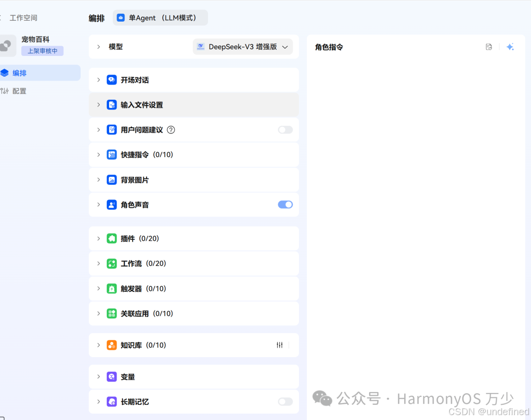This screenshot has height=420, width=531.
Task: Expand the 角色声音 chevron
Action: click(98, 205)
